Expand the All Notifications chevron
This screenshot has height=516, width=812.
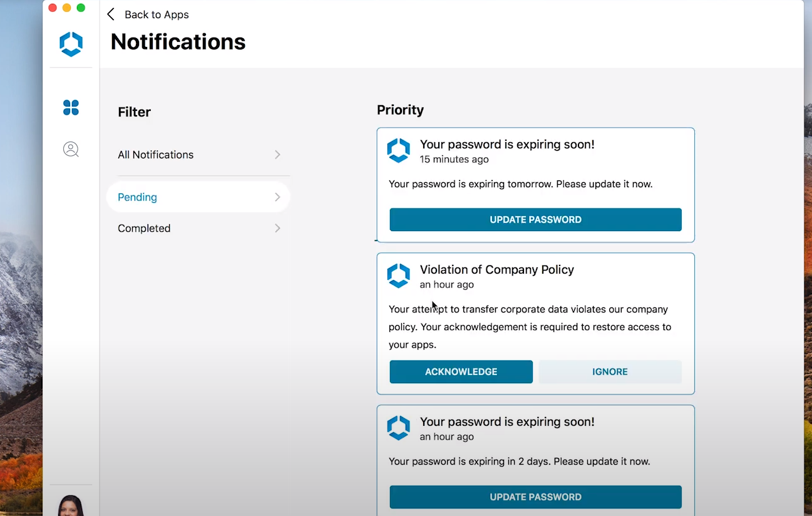point(277,155)
